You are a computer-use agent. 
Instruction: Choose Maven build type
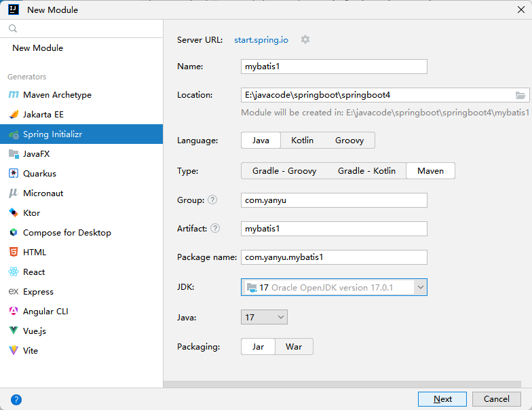coord(430,171)
